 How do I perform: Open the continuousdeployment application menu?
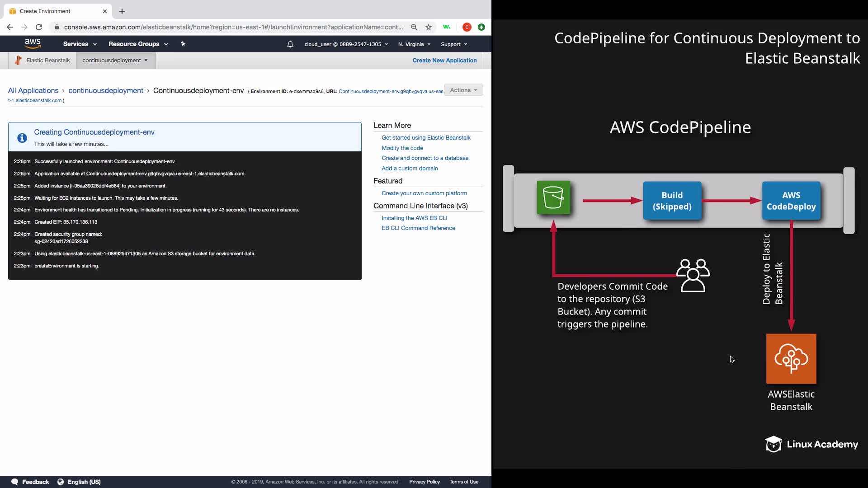[115, 60]
